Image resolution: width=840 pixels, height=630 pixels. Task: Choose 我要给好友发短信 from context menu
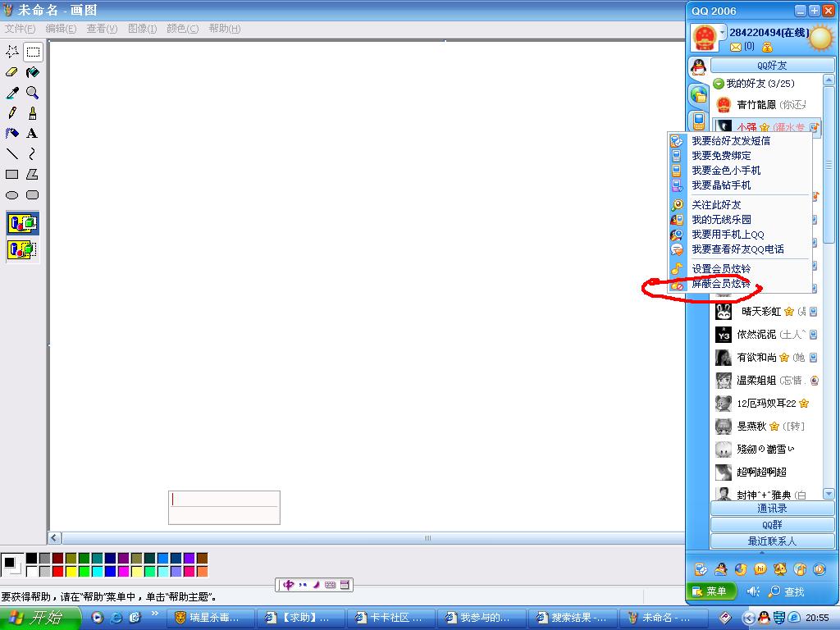pos(740,141)
